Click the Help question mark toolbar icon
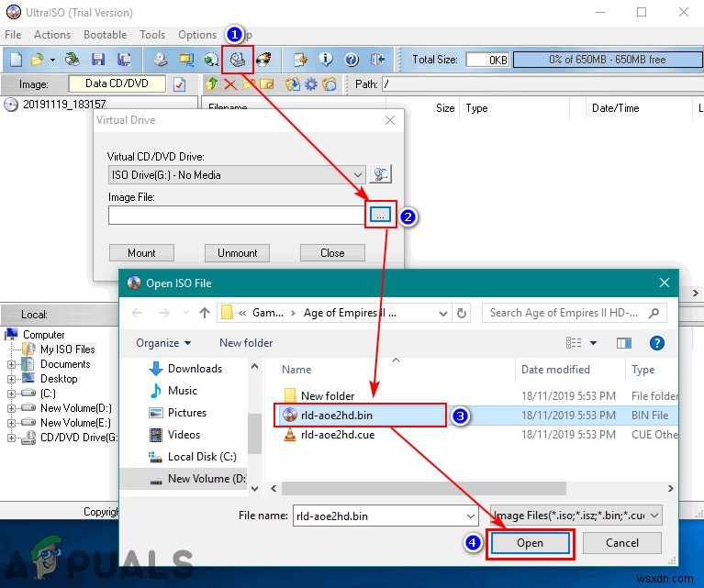This screenshot has width=704, height=588. (352, 60)
